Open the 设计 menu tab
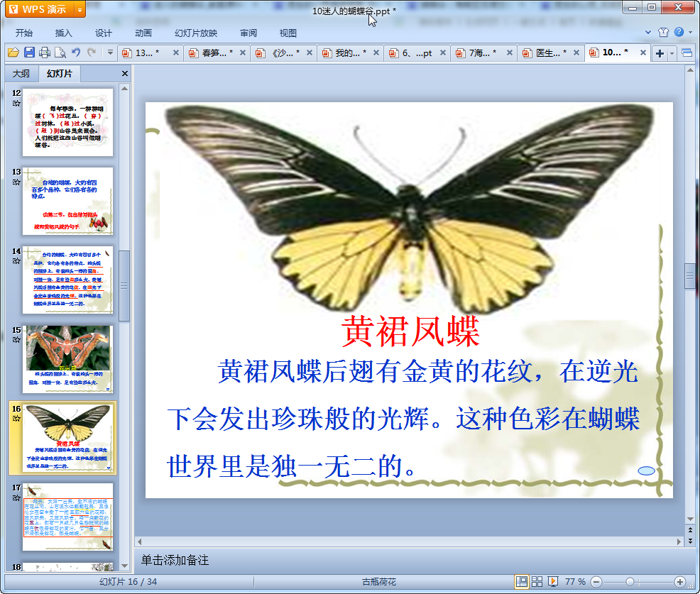The height and width of the screenshot is (594, 700). point(103,33)
